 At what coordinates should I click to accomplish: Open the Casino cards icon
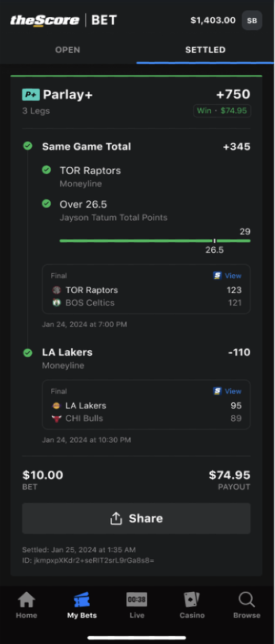coord(192,600)
